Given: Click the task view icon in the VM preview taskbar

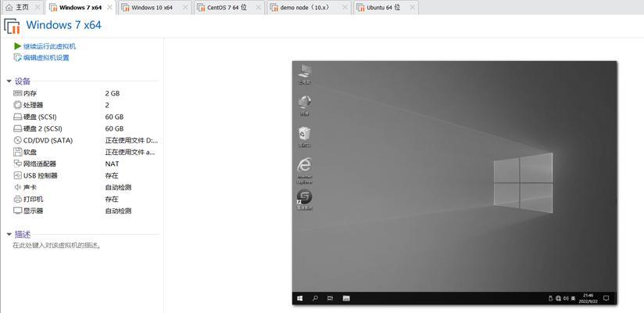Looking at the screenshot, I should pos(331,298).
